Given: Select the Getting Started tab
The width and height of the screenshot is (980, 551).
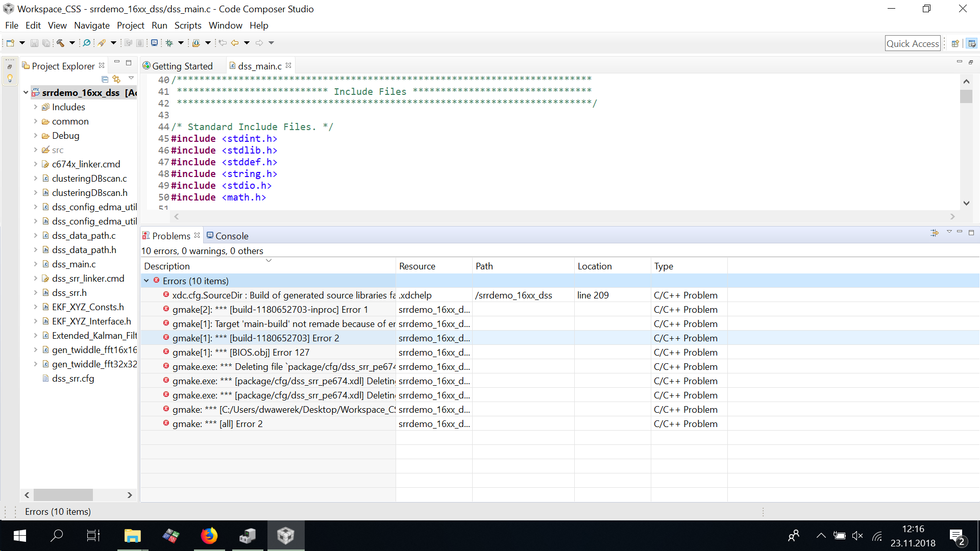Looking at the screenshot, I should click(x=182, y=66).
